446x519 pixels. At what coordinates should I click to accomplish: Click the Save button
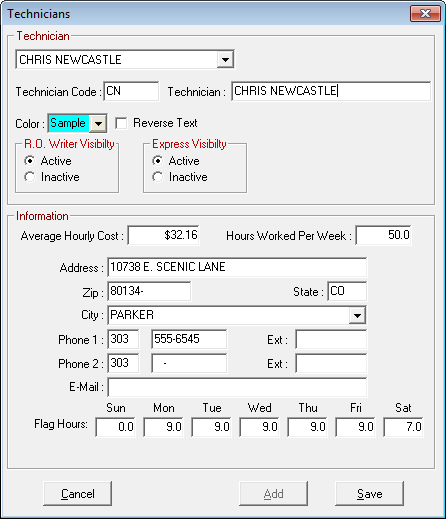point(369,494)
